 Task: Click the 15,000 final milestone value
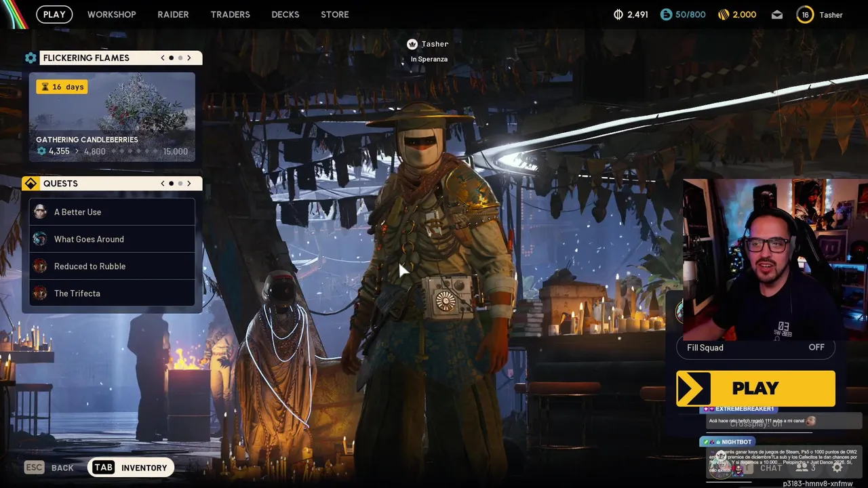[176, 152]
